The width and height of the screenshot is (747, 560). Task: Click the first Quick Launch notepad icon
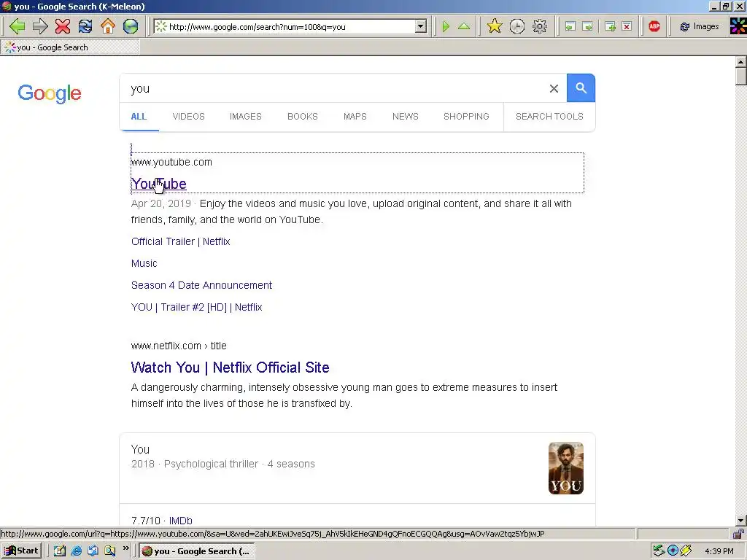tap(60, 551)
